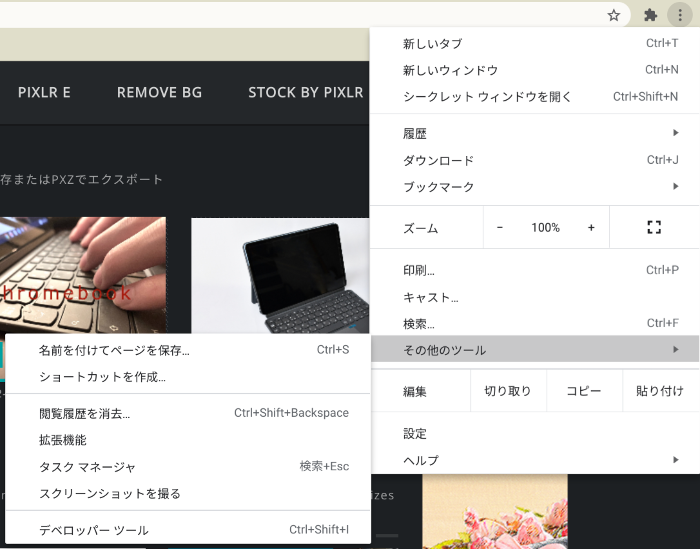The width and height of the screenshot is (700, 549).
Task: Open the tablet with keyboard thumbnail
Action: pos(280,276)
